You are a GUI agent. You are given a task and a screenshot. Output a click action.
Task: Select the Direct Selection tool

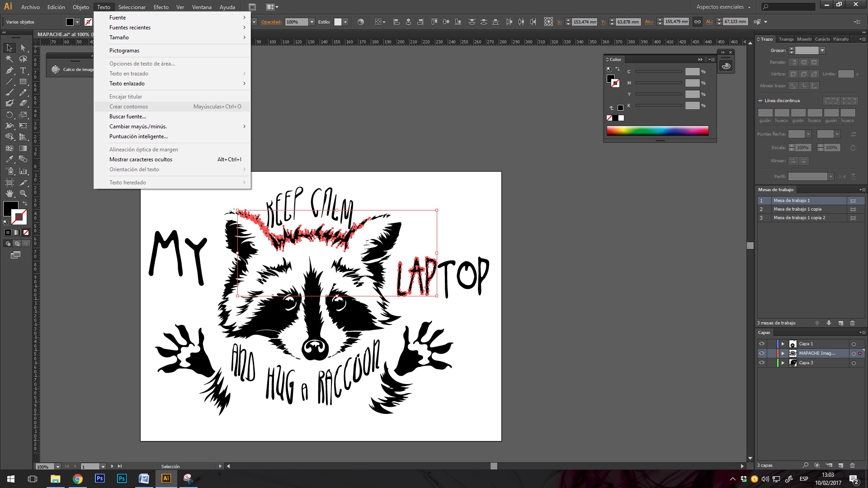[23, 48]
